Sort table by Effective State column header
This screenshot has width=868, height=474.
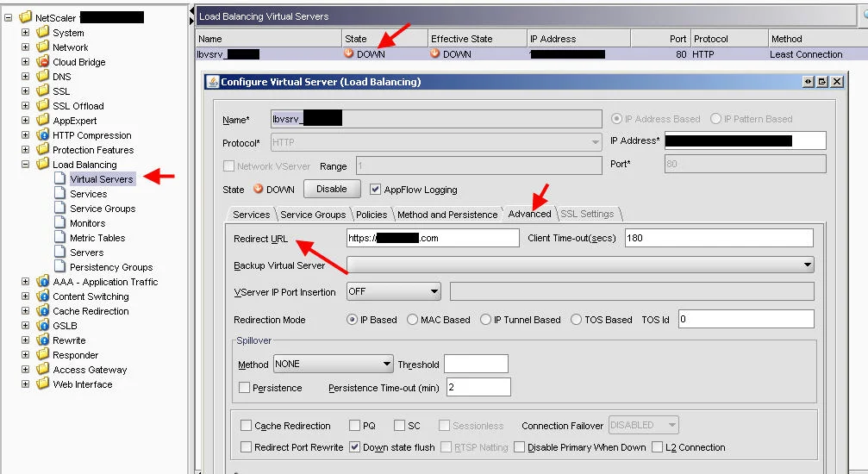(477, 39)
